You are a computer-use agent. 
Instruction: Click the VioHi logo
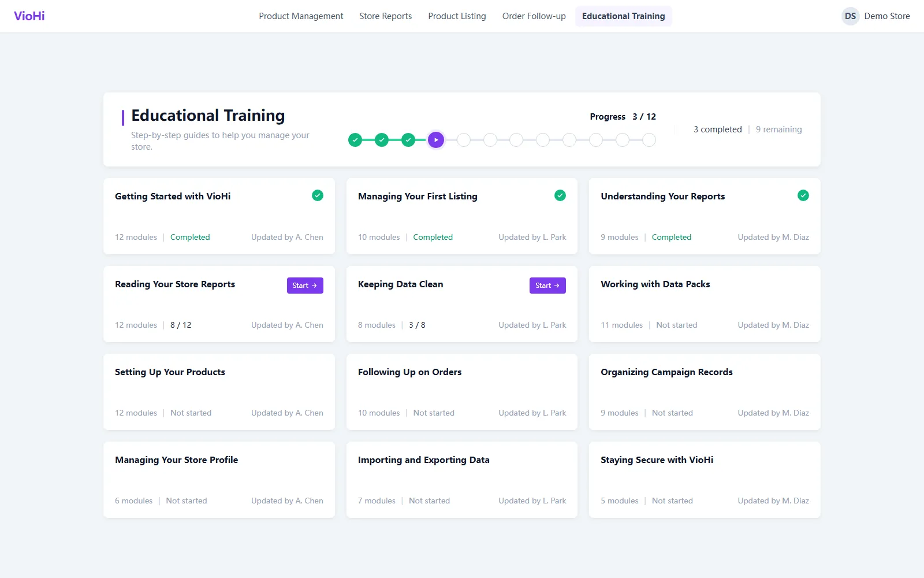29,16
